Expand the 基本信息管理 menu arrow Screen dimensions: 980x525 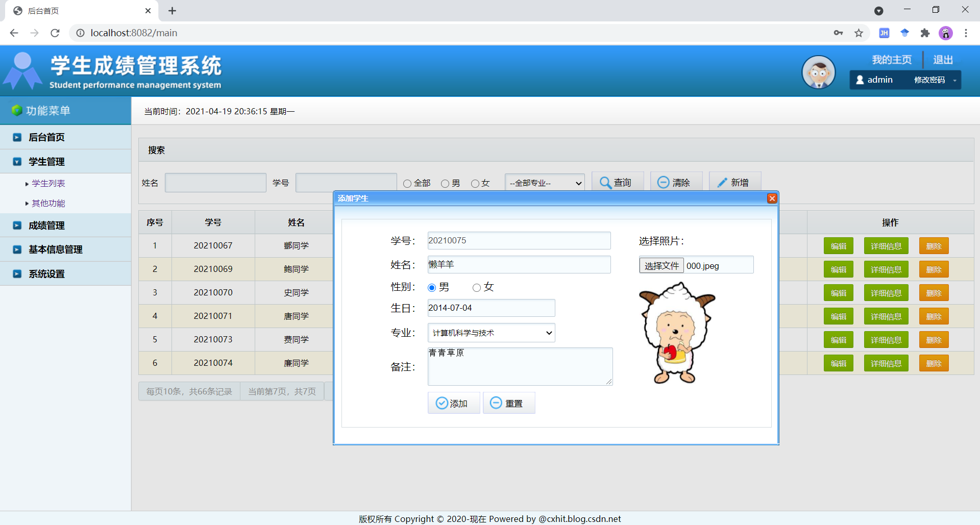[17, 249]
